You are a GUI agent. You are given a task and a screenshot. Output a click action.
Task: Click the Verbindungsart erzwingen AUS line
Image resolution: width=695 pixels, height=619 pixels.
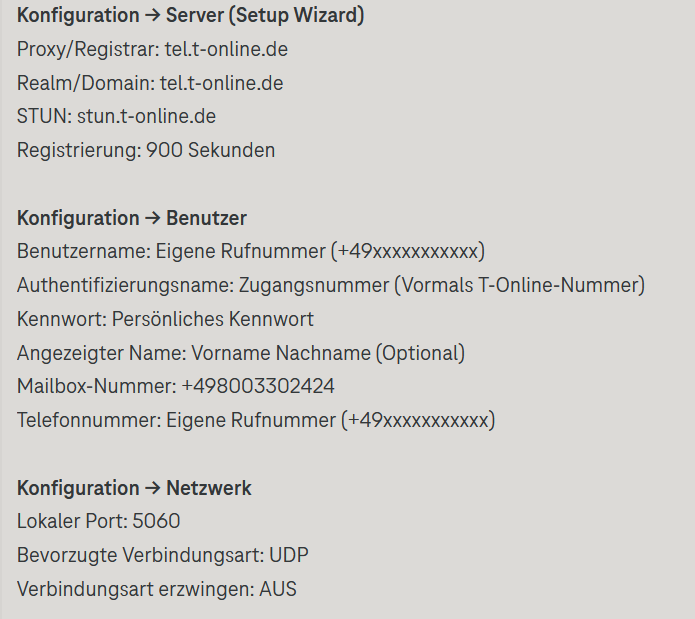coord(156,589)
